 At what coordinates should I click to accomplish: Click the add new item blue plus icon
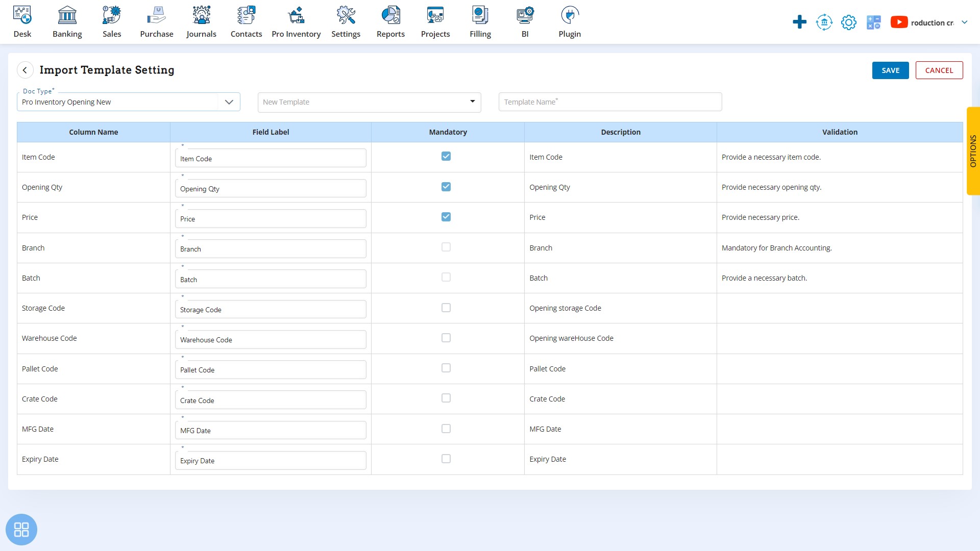click(800, 22)
